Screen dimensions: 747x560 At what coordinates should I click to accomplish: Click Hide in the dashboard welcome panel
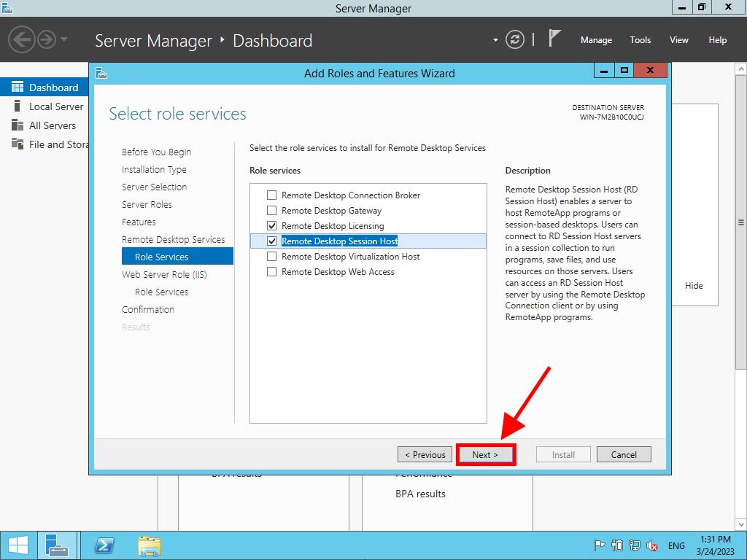694,286
